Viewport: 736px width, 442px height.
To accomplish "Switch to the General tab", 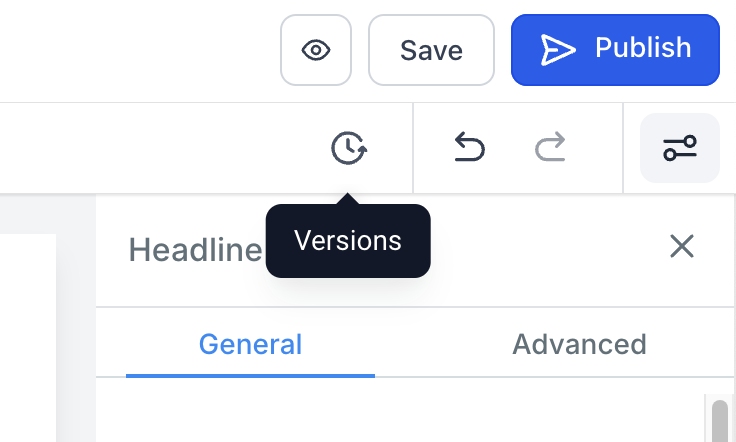I will click(250, 345).
